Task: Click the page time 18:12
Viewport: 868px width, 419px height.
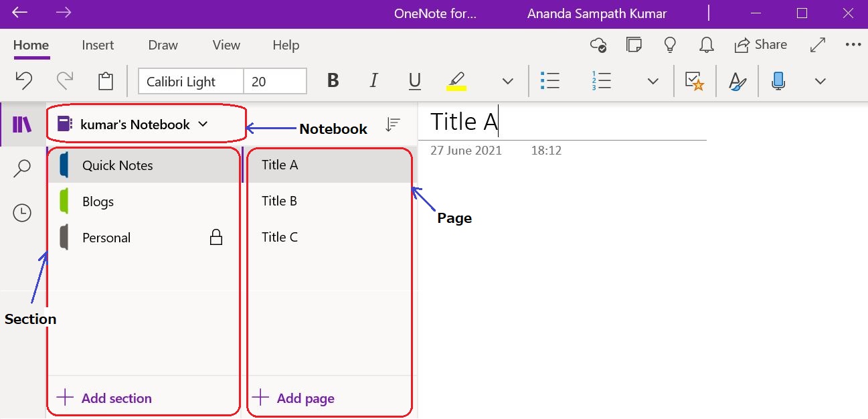Action: coord(546,151)
